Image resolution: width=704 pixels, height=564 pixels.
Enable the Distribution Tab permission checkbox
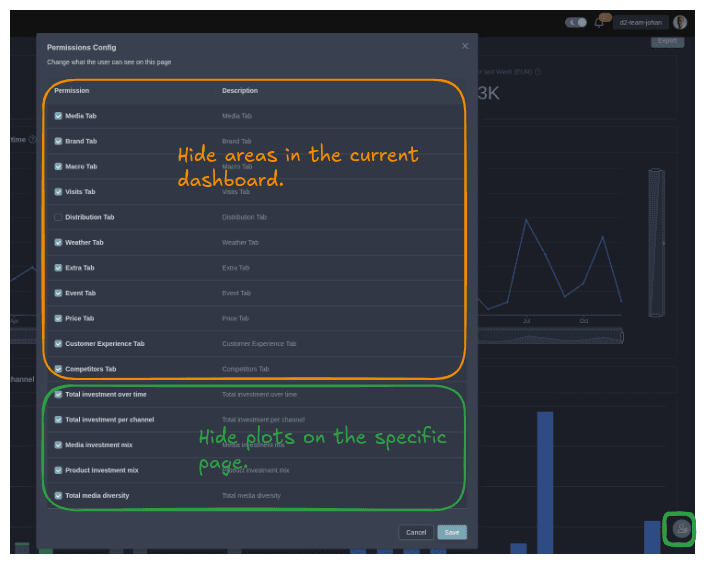(58, 217)
